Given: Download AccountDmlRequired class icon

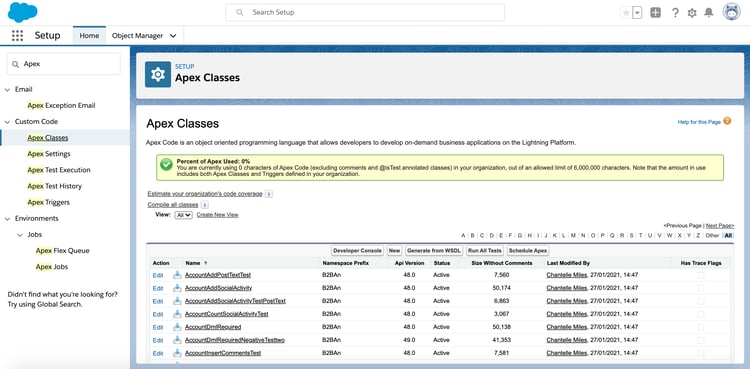Looking at the screenshot, I should point(177,327).
